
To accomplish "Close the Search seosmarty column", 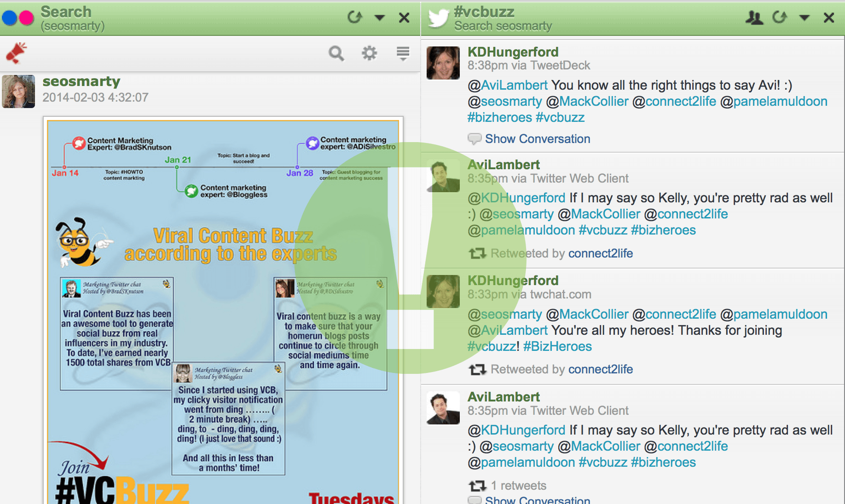I will [x=404, y=18].
